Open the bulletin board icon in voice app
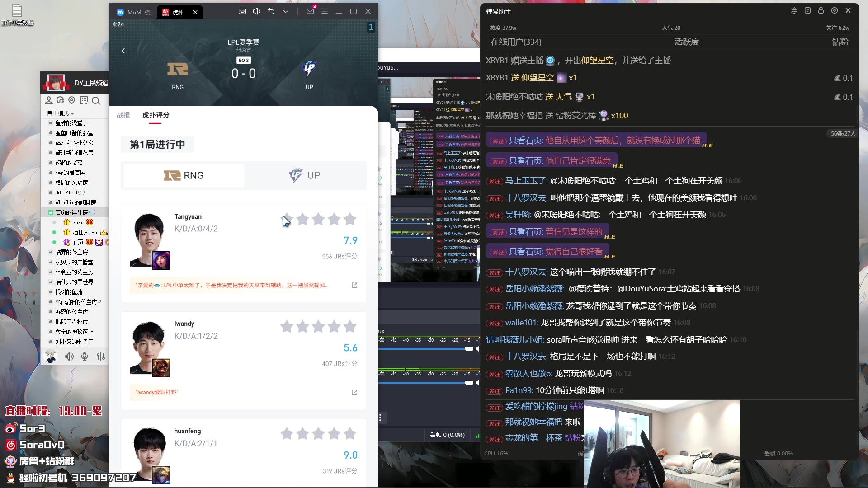Viewport: 868px width, 488px height. tap(84, 100)
